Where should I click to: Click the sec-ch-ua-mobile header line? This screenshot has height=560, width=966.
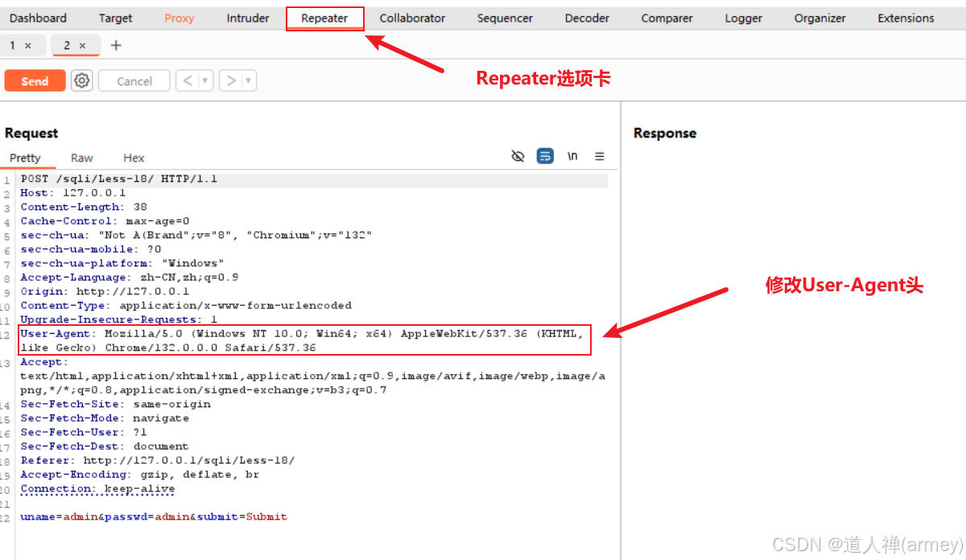91,249
